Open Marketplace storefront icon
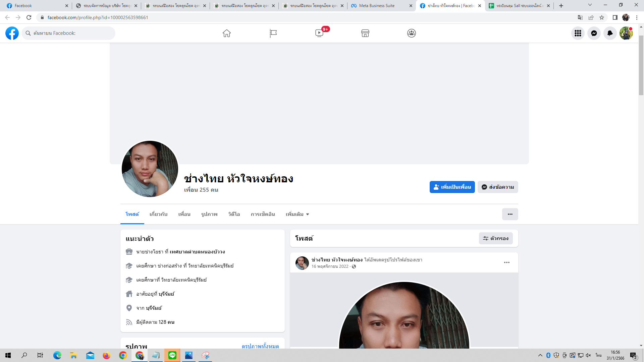The width and height of the screenshot is (644, 362). [365, 33]
